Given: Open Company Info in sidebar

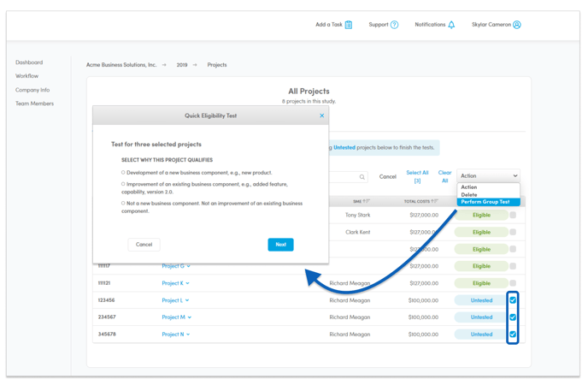Looking at the screenshot, I should [32, 90].
